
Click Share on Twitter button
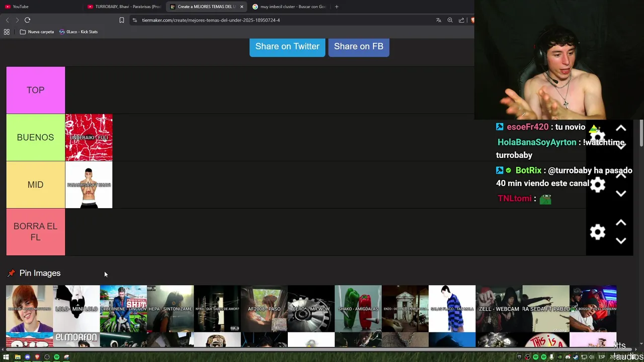coord(287,47)
